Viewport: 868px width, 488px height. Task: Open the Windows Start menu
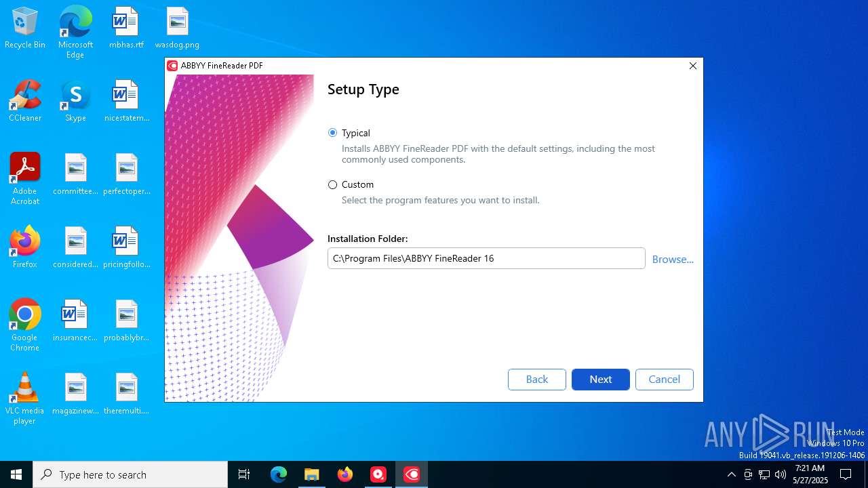(16, 474)
